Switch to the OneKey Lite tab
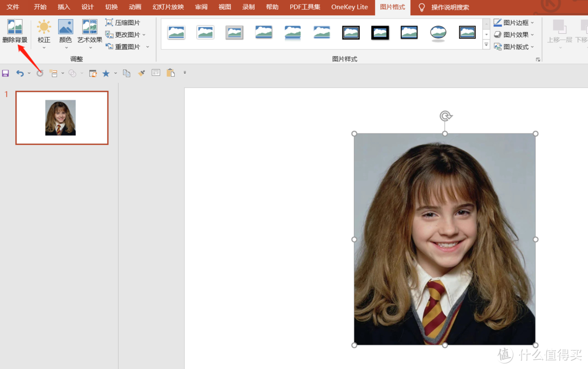 click(350, 7)
